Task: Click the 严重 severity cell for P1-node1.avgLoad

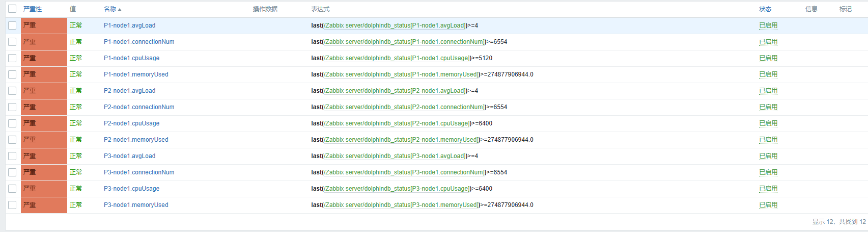Action: pyautogui.click(x=43, y=25)
